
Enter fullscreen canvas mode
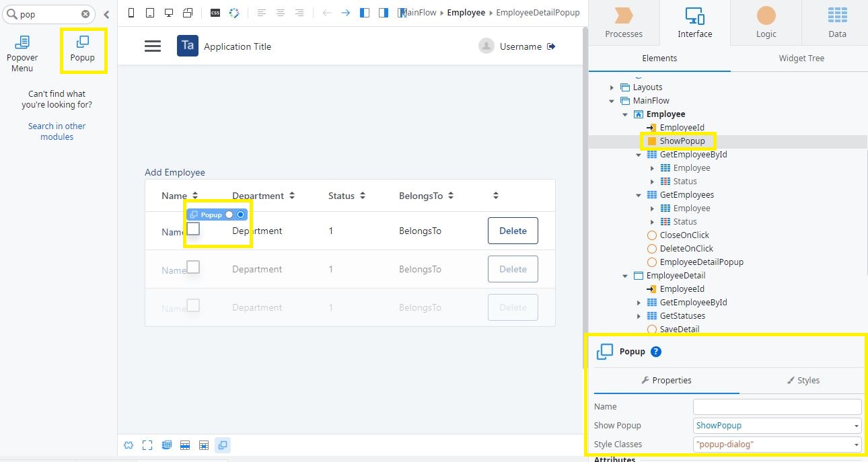point(147,445)
